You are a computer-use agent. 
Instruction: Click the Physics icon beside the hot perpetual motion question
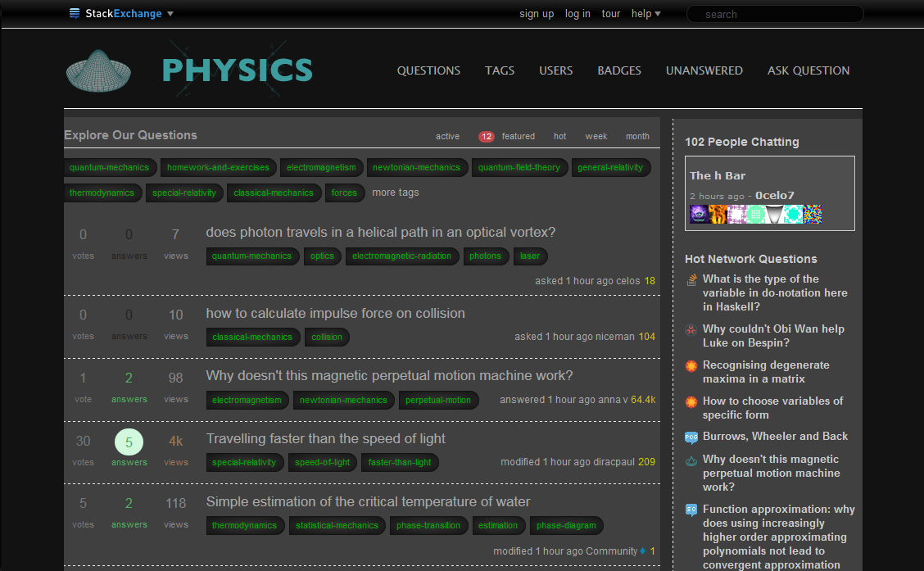click(x=691, y=461)
